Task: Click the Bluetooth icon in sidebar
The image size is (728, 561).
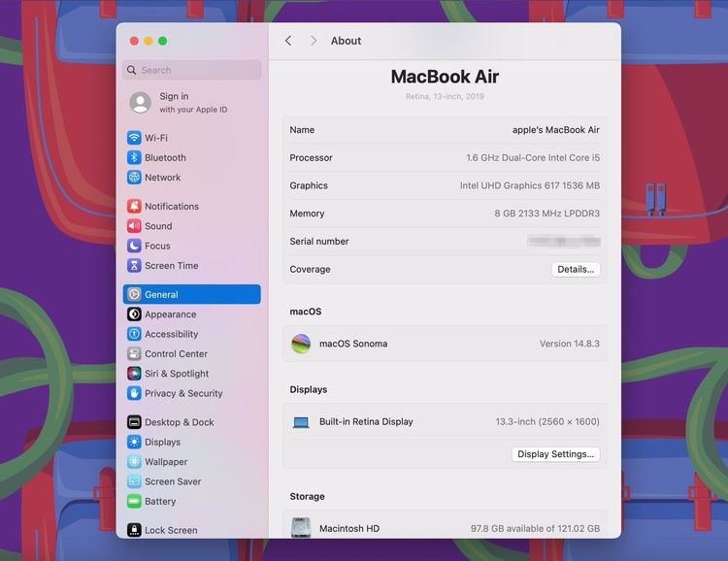Action: coord(134,157)
